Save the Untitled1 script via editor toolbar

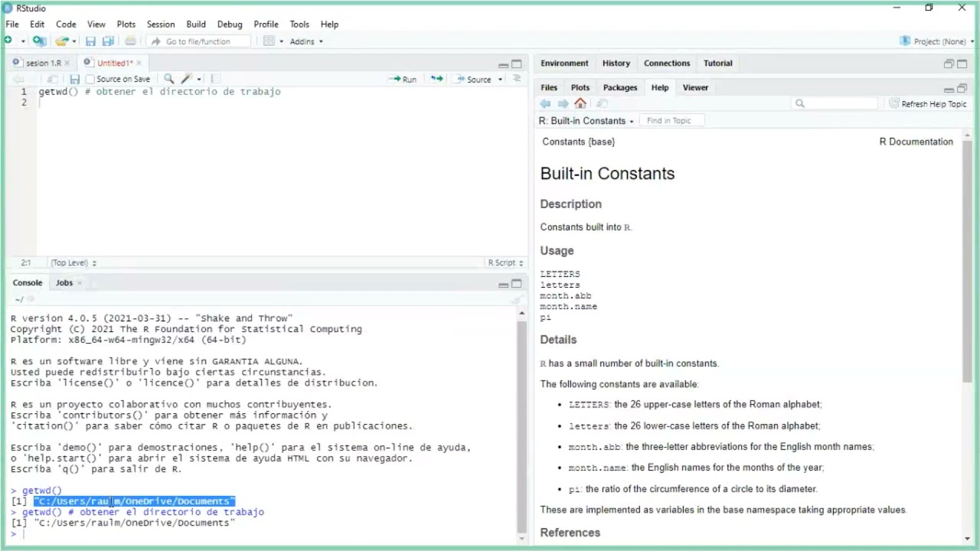[x=74, y=79]
